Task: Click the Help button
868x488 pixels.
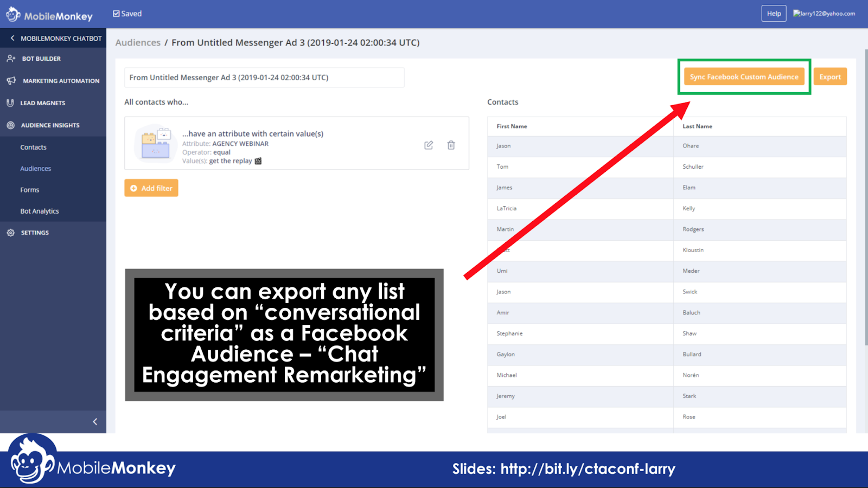Action: pos(774,14)
